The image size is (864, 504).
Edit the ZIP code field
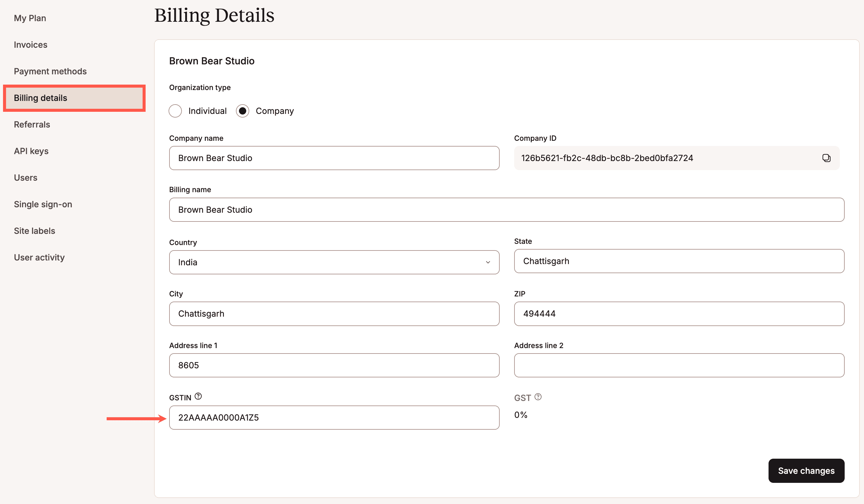pyautogui.click(x=679, y=314)
